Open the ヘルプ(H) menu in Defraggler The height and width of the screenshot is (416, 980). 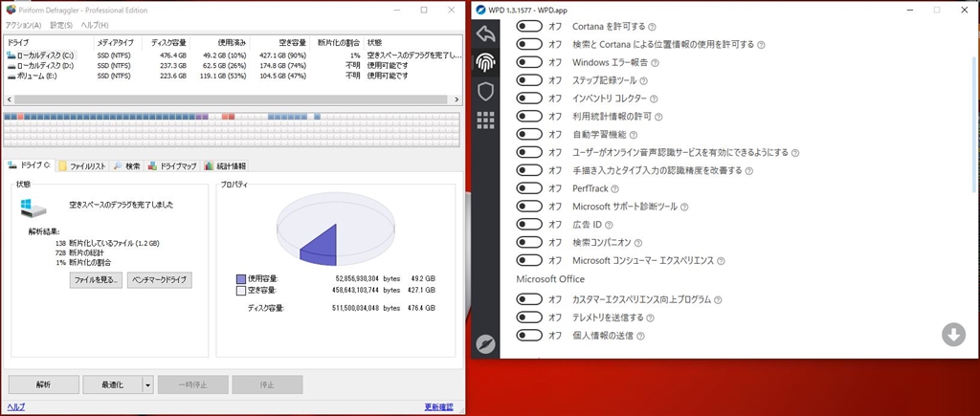point(95,25)
